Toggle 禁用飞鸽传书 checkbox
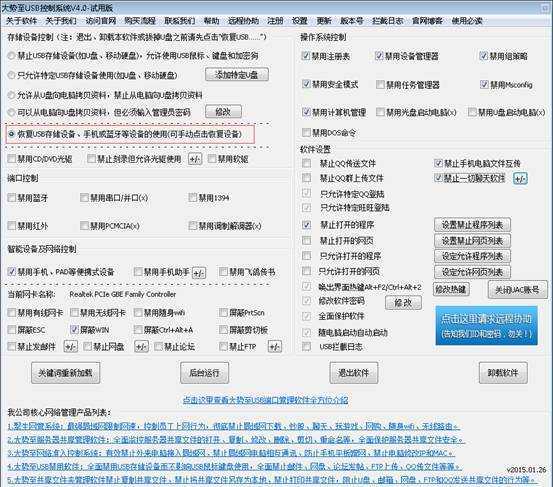The width and height of the screenshot is (553, 487). click(x=224, y=272)
